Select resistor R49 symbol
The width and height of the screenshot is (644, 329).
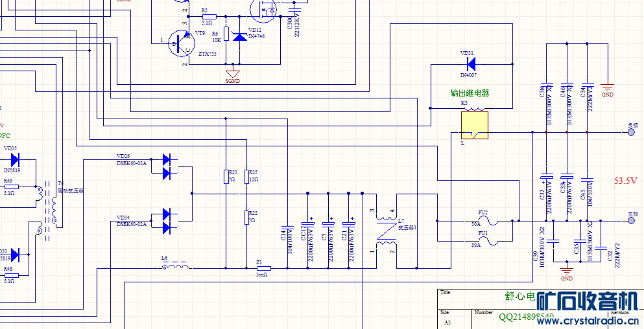point(11,187)
